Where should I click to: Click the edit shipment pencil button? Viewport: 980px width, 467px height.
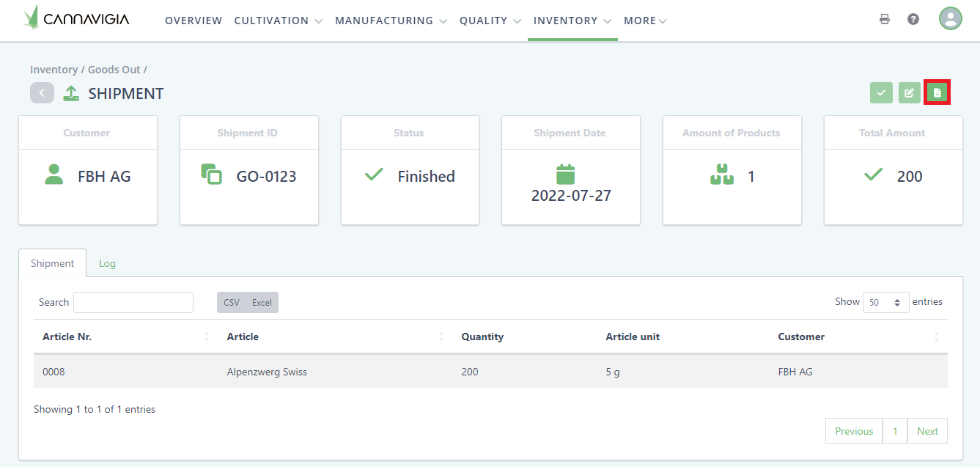[x=909, y=92]
